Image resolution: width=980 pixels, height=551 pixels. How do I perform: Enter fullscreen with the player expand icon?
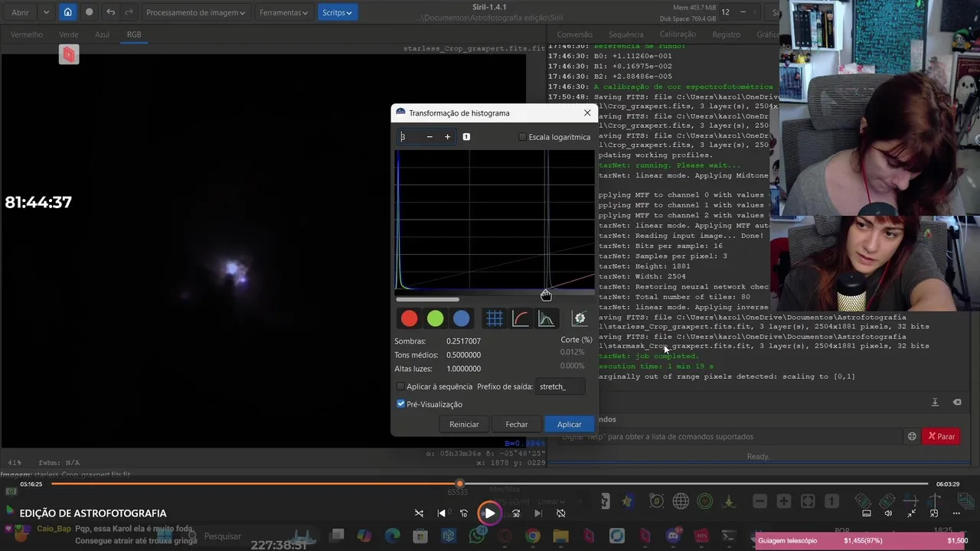tap(912, 514)
